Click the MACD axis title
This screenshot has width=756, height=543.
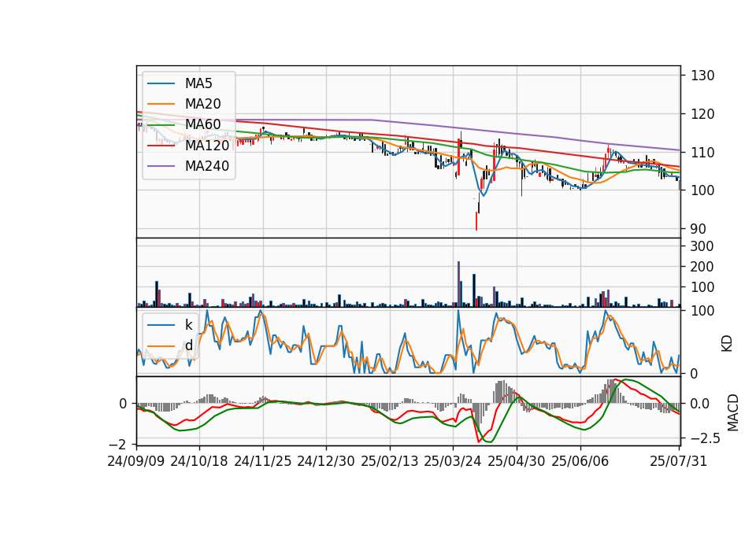pyautogui.click(x=733, y=412)
